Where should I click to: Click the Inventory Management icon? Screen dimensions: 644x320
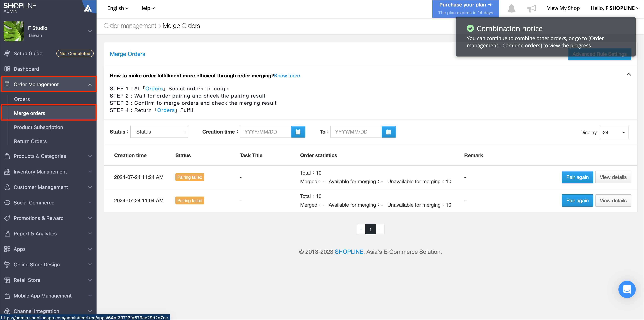(x=7, y=172)
